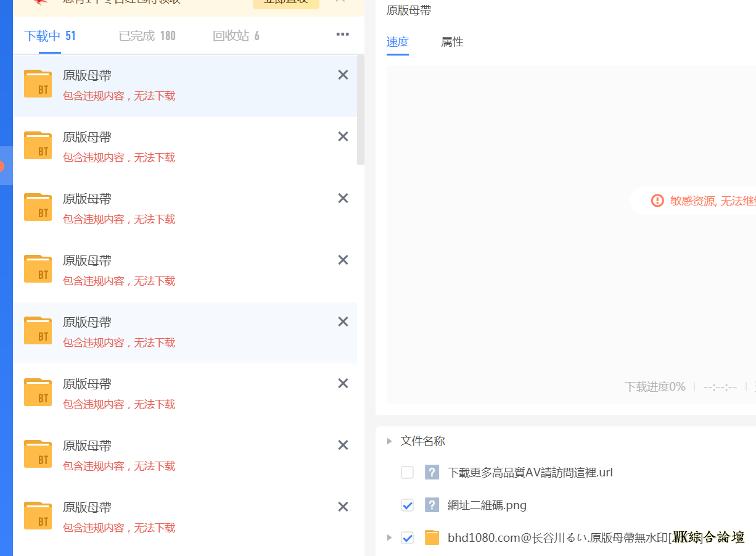Click the BT folder icon of seventh task
This screenshot has width=756, height=556.
click(x=38, y=454)
